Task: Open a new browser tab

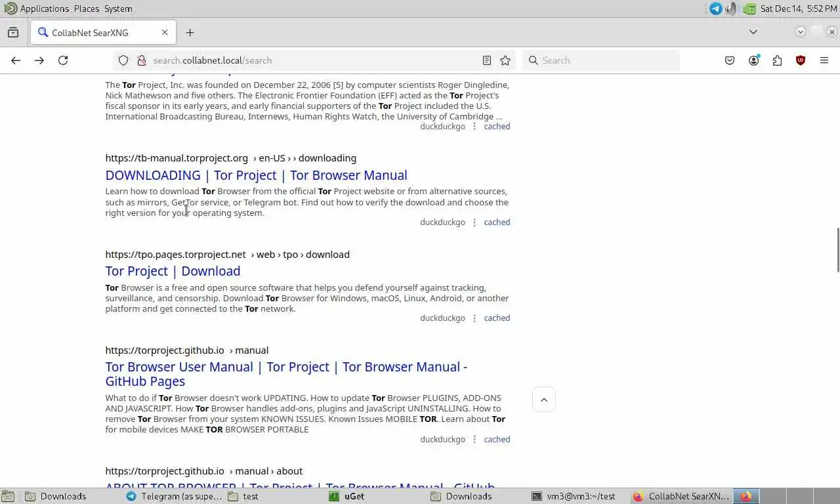Action: (190, 32)
